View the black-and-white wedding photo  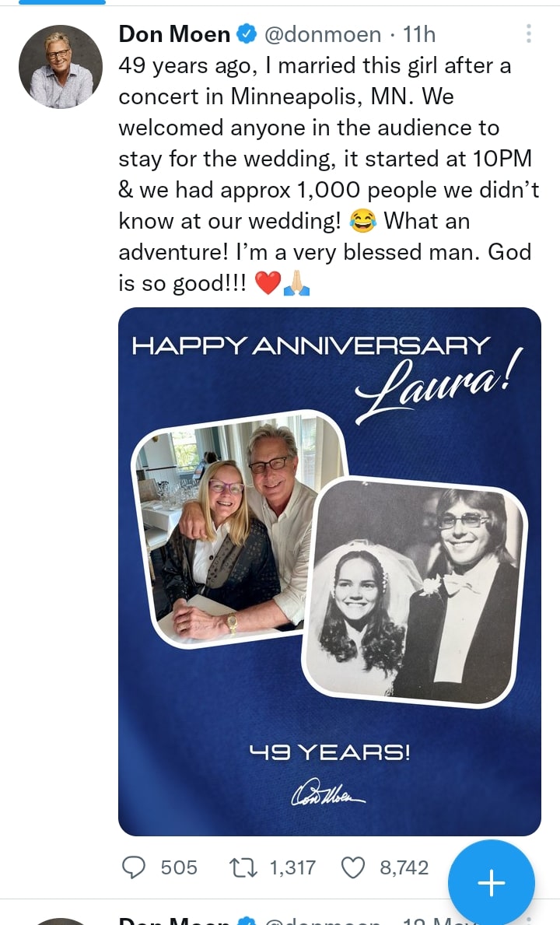[416, 591]
